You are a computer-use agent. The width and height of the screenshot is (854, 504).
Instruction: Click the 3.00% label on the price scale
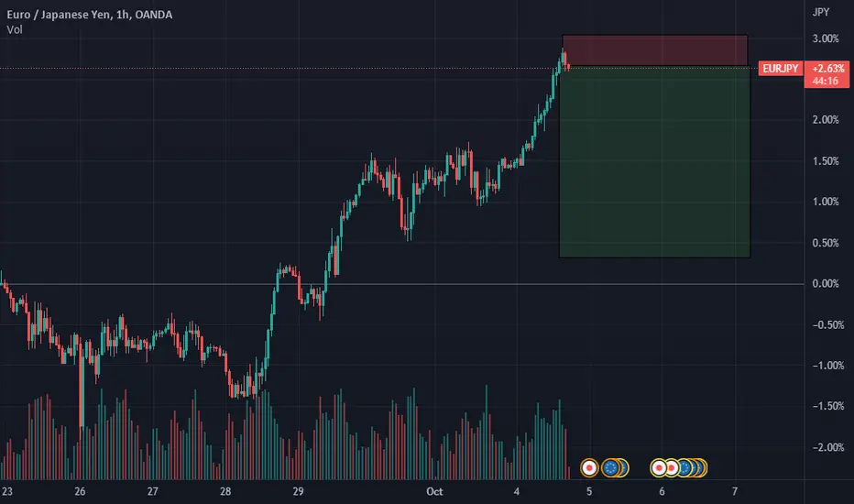pos(825,38)
